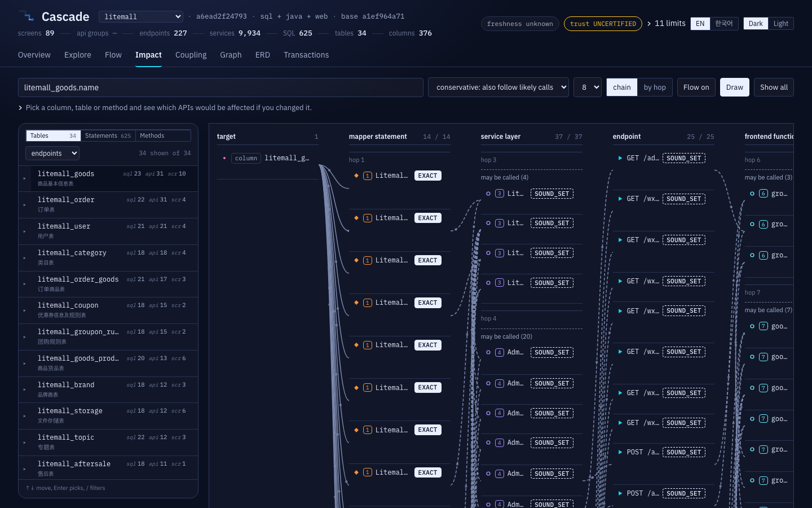Select the by hop view mode
This screenshot has height=508, width=812.
click(655, 87)
